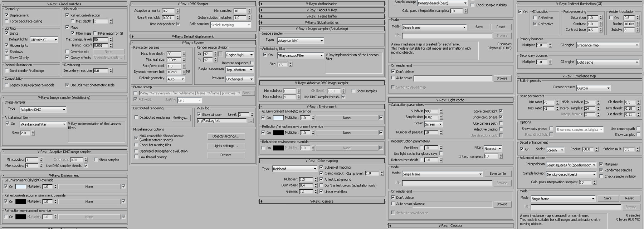Open the VRay log file browse button
This screenshot has height=229, width=644.
(250, 121)
